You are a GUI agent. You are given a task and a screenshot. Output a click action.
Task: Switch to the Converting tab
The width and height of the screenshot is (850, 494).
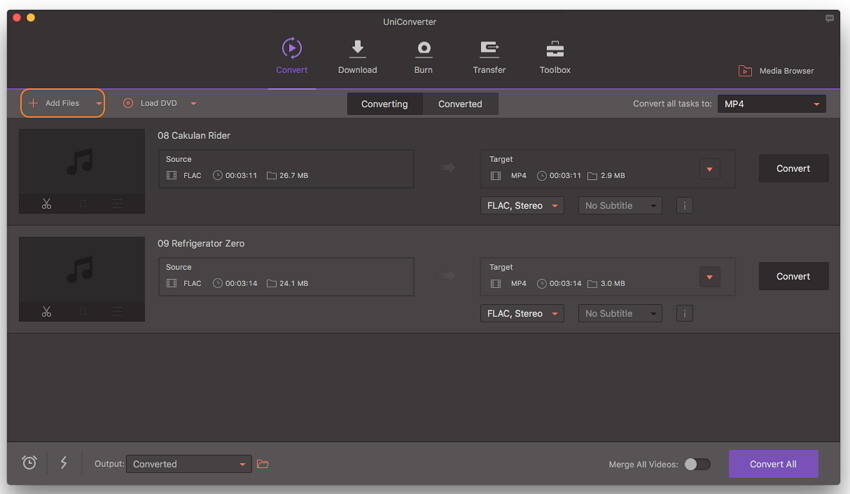pyautogui.click(x=384, y=104)
